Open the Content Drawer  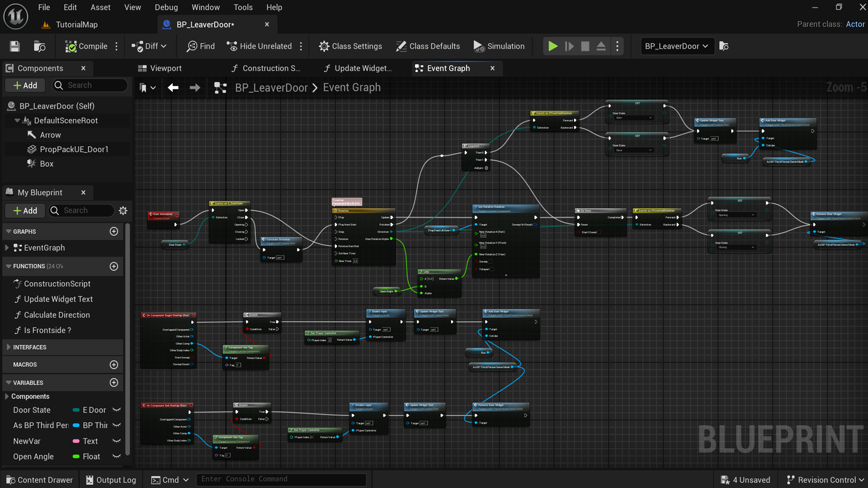[39, 479]
